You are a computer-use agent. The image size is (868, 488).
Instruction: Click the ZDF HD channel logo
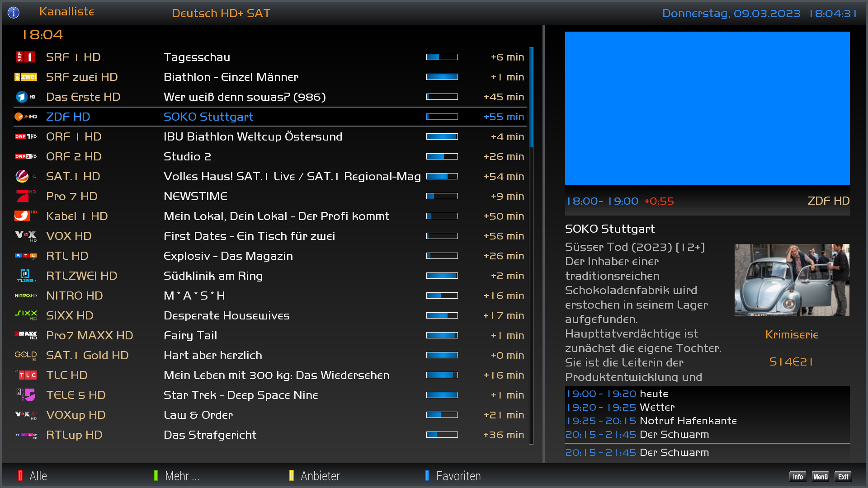click(x=25, y=117)
